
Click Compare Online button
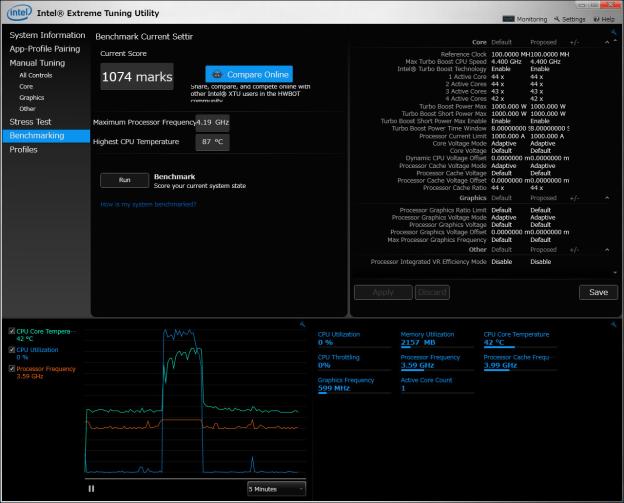tap(248, 74)
